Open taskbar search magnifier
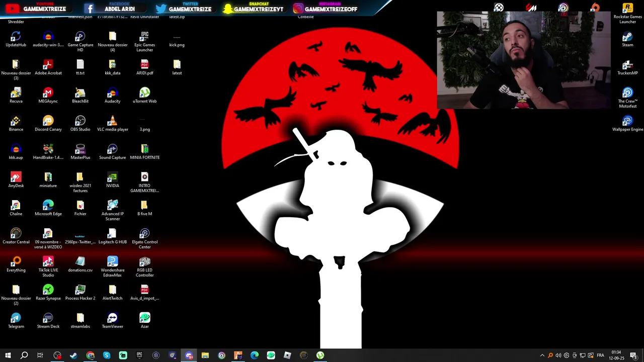 tap(24, 355)
